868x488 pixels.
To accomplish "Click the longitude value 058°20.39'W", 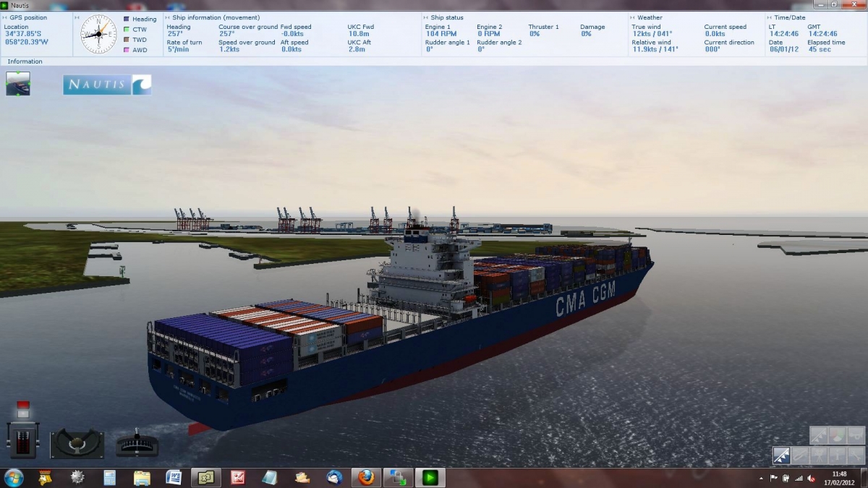I will coord(26,42).
